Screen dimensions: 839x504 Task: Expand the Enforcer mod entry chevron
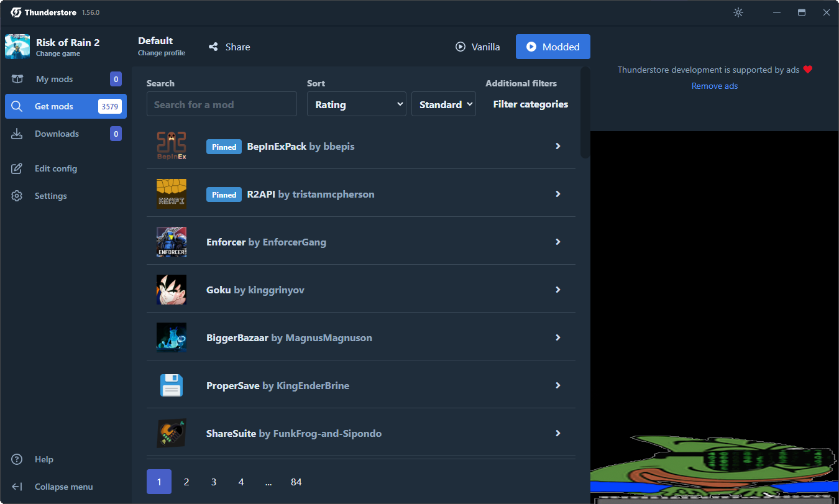click(x=558, y=242)
